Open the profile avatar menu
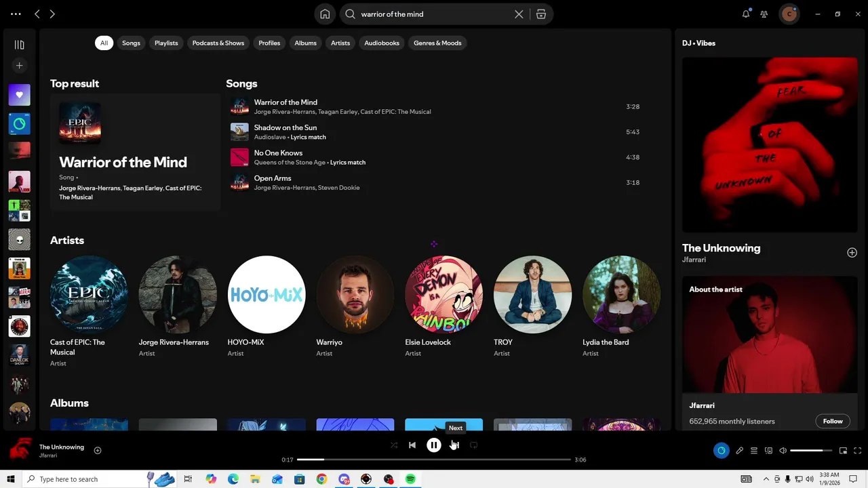This screenshot has width=868, height=488. (789, 14)
